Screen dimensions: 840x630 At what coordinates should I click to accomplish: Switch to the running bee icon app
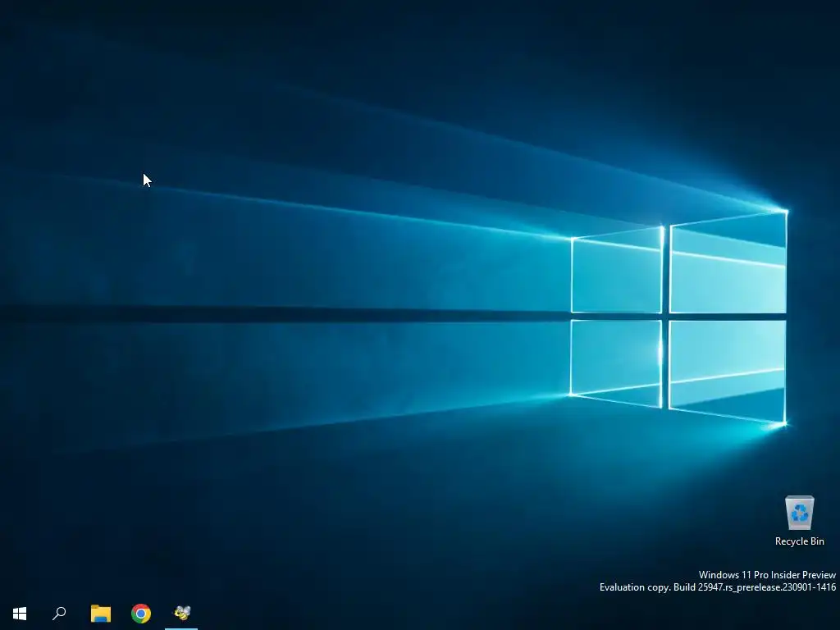(x=181, y=612)
